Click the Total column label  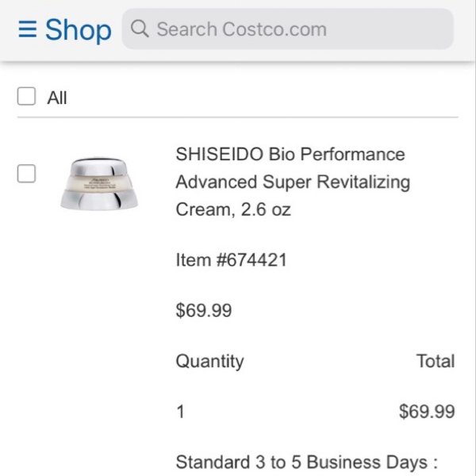tap(436, 361)
